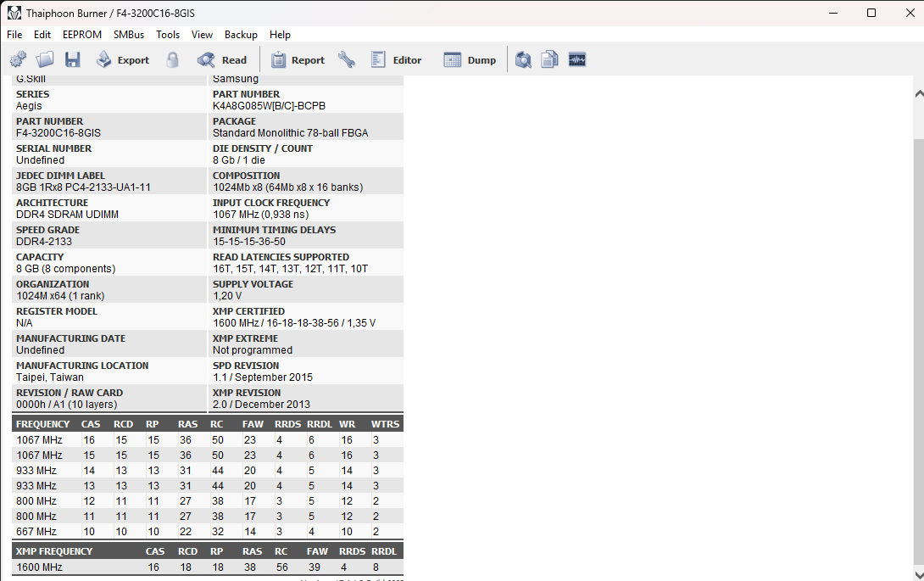This screenshot has width=924, height=581.
Task: Click the waveform monitor icon
Action: pyautogui.click(x=577, y=59)
